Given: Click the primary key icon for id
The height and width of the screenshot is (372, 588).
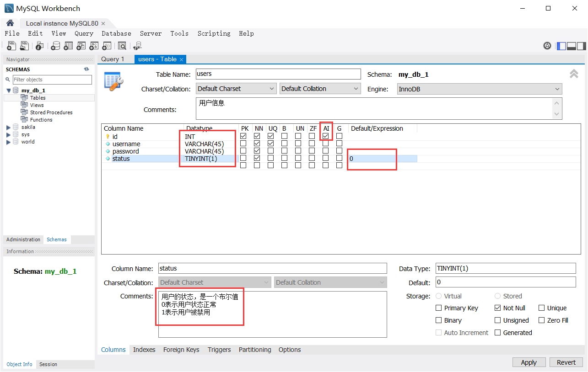Looking at the screenshot, I should (108, 137).
